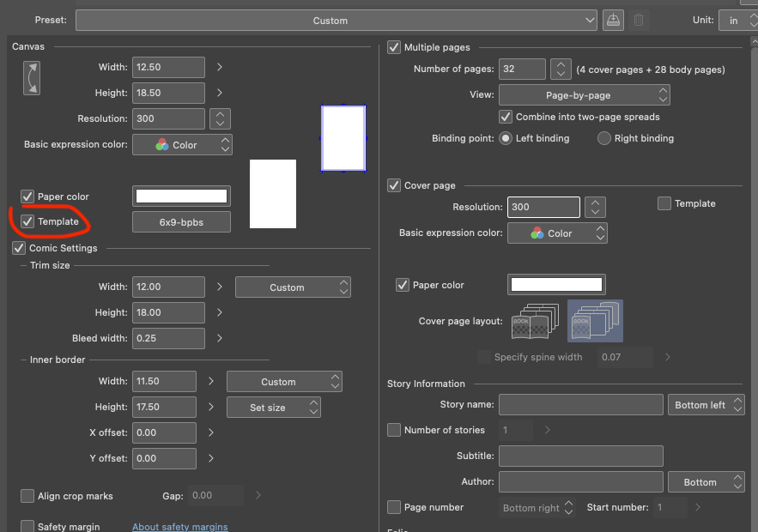758x532 pixels.
Task: Click the delete preset trash icon
Action: 639,20
